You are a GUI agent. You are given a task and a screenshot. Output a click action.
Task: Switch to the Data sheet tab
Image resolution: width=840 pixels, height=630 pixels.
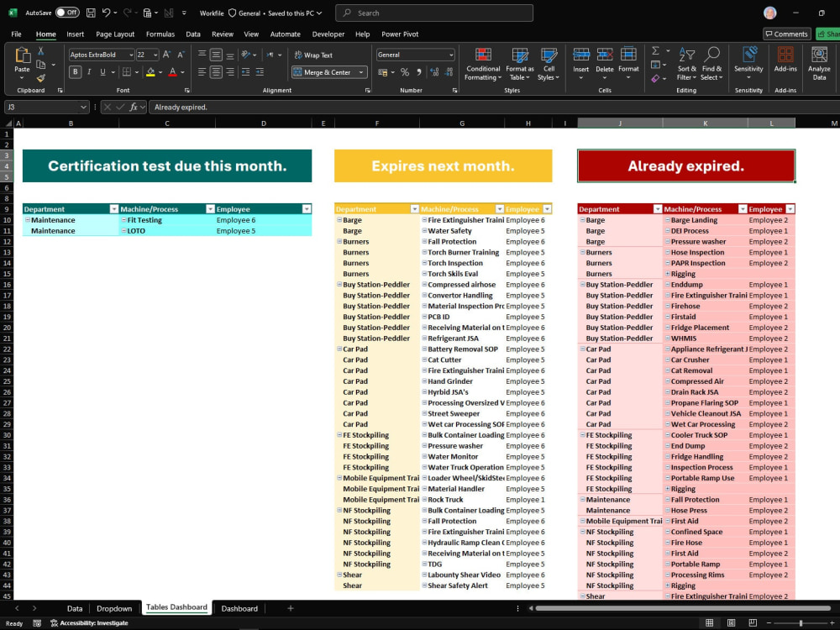[x=75, y=608]
